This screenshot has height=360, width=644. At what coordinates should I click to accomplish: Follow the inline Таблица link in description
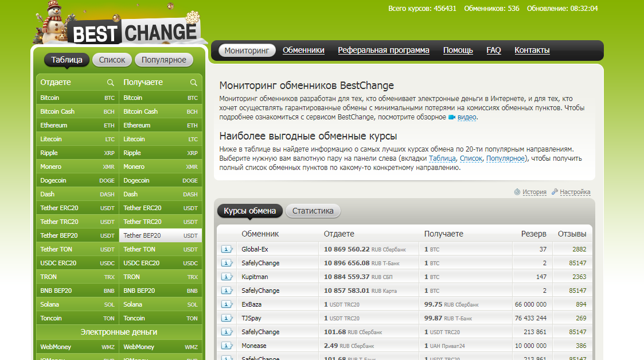442,158
